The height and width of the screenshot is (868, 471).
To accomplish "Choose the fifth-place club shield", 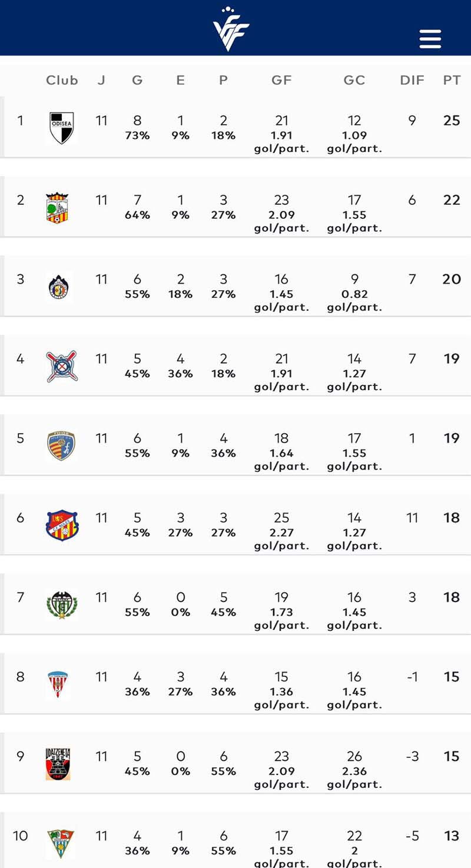I will 61,445.
